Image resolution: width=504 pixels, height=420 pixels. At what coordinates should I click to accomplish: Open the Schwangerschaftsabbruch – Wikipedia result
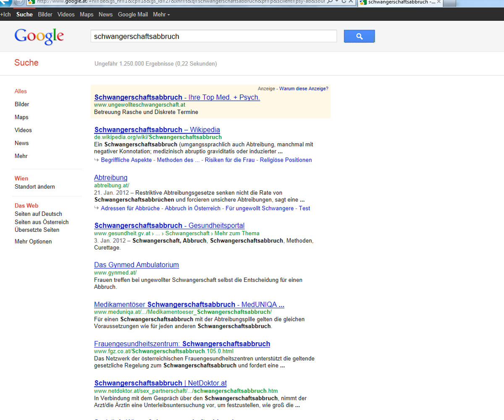point(157,130)
